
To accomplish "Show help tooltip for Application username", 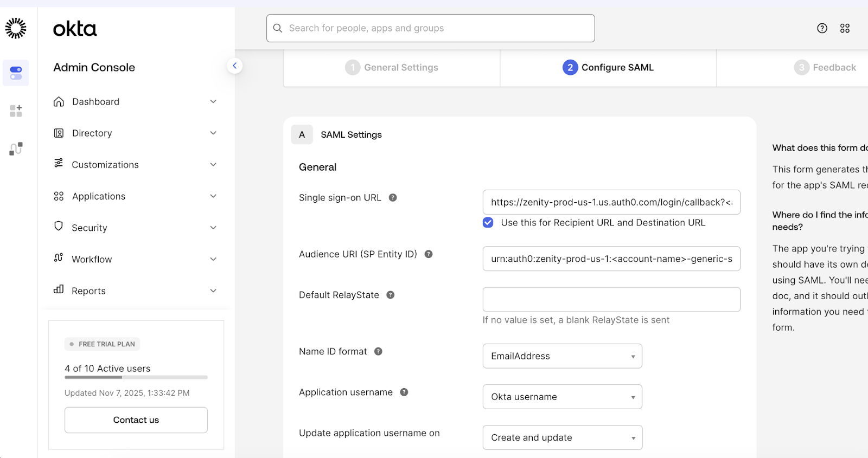I will pos(404,392).
